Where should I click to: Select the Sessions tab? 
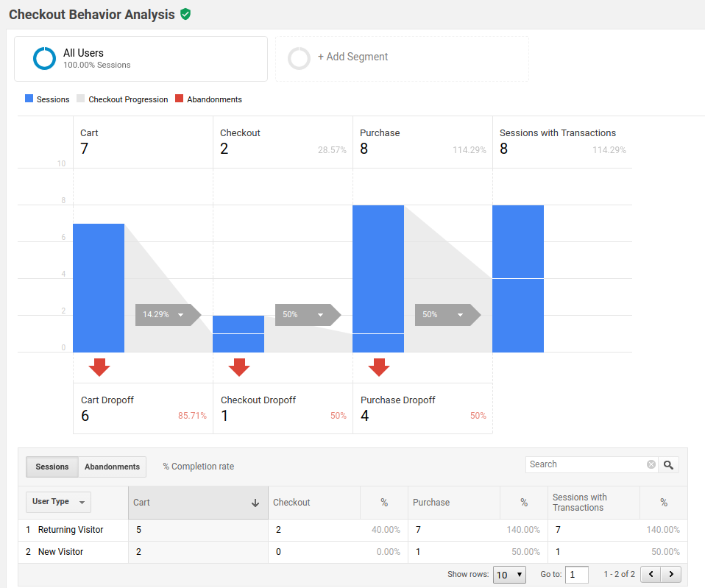point(52,466)
